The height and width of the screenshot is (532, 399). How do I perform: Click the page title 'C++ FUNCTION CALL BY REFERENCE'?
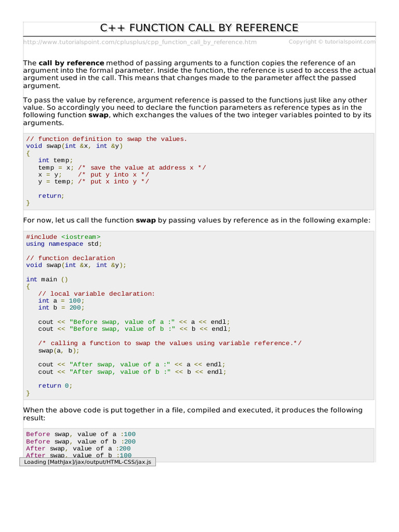click(x=199, y=28)
